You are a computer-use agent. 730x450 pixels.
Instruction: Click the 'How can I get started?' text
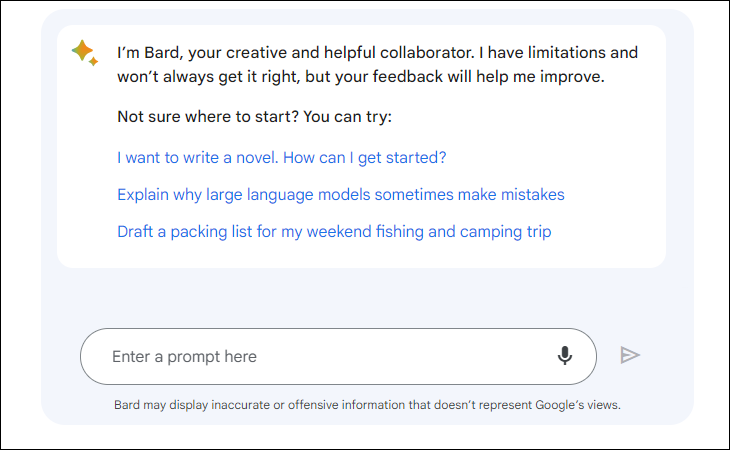coord(365,158)
